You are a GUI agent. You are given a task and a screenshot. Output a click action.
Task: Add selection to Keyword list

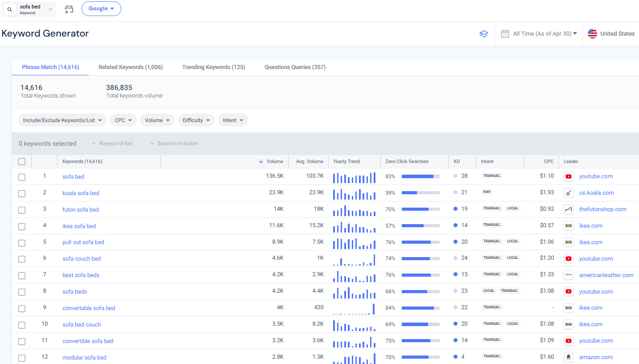coord(112,143)
